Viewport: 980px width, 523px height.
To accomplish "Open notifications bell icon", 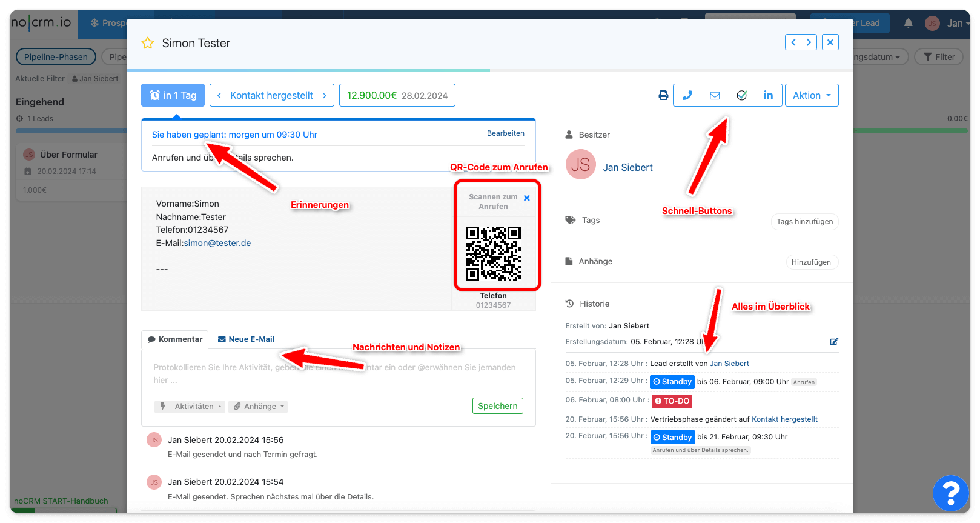I will click(x=908, y=23).
